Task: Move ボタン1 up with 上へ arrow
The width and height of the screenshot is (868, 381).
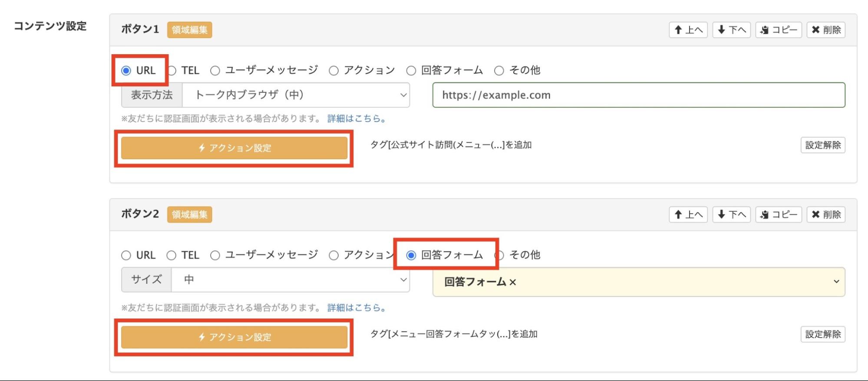Action: click(x=688, y=30)
